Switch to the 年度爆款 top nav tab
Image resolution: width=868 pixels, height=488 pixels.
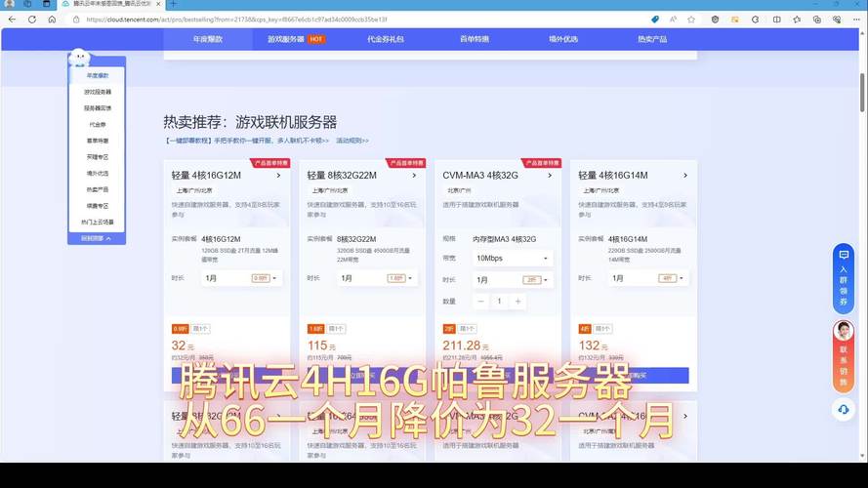coord(208,39)
